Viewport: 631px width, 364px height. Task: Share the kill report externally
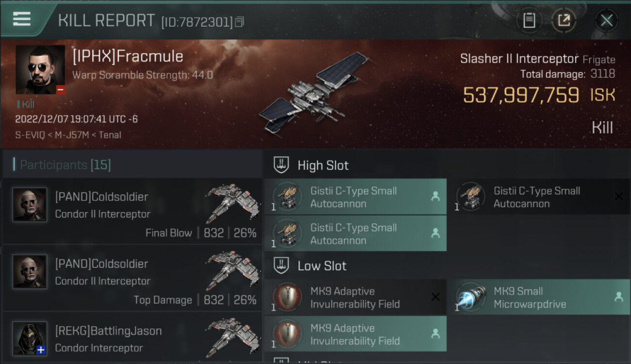click(x=564, y=20)
